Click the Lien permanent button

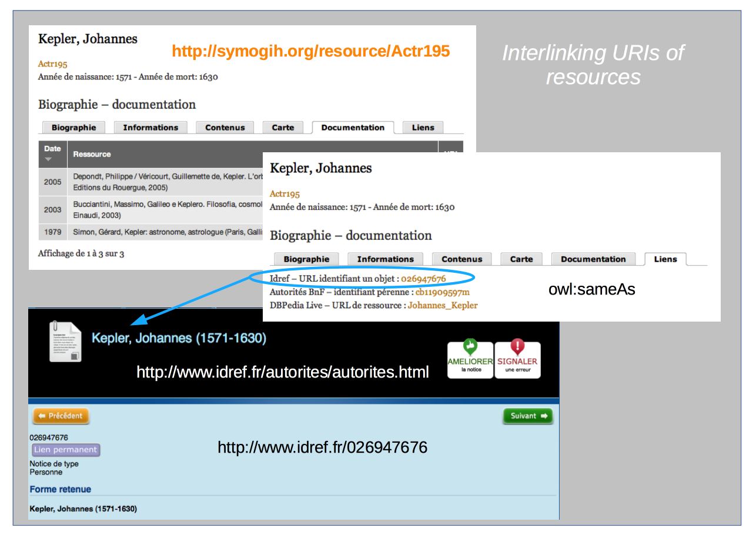[65, 450]
